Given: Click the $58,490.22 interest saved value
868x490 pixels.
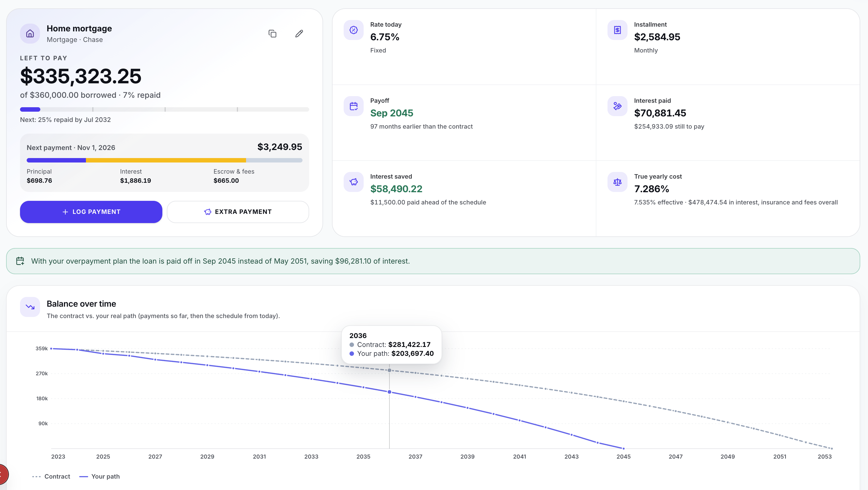Looking at the screenshot, I should tap(396, 189).
